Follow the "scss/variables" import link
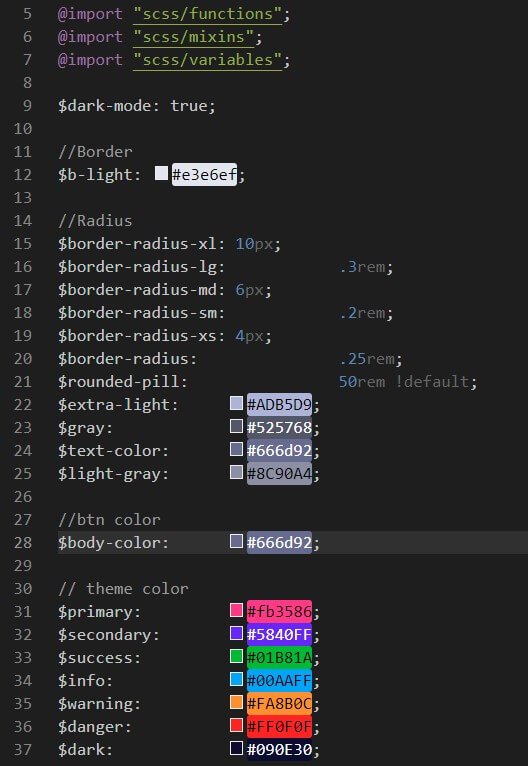The width and height of the screenshot is (528, 766). (208, 60)
